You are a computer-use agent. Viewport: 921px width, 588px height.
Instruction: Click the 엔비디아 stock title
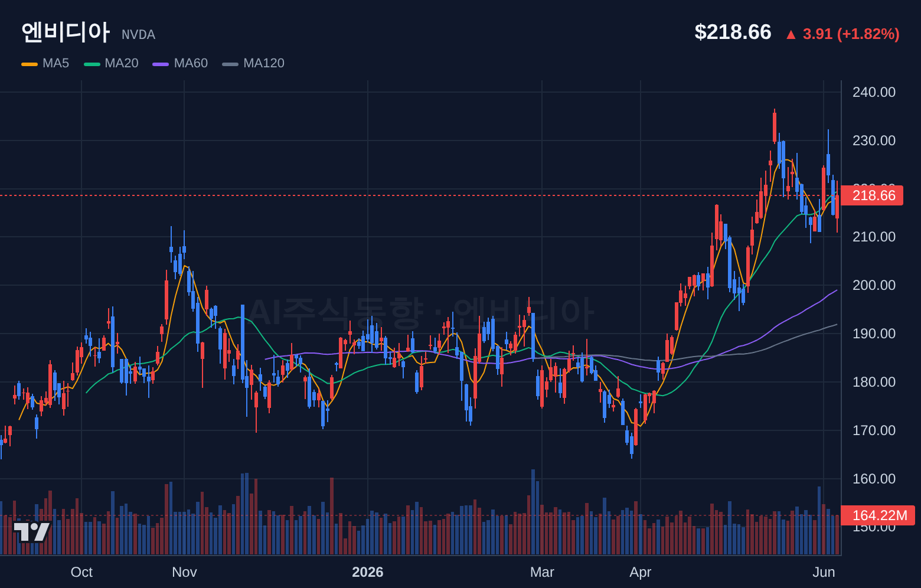[66, 32]
